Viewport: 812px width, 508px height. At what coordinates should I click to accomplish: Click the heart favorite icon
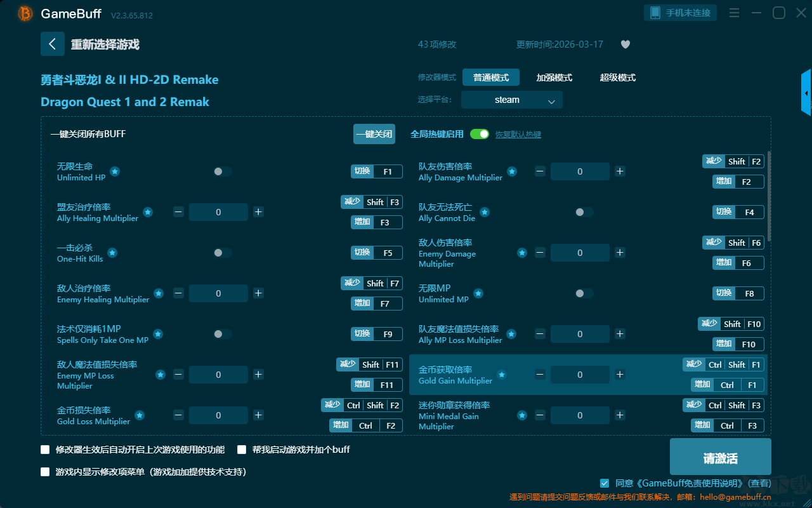[625, 44]
